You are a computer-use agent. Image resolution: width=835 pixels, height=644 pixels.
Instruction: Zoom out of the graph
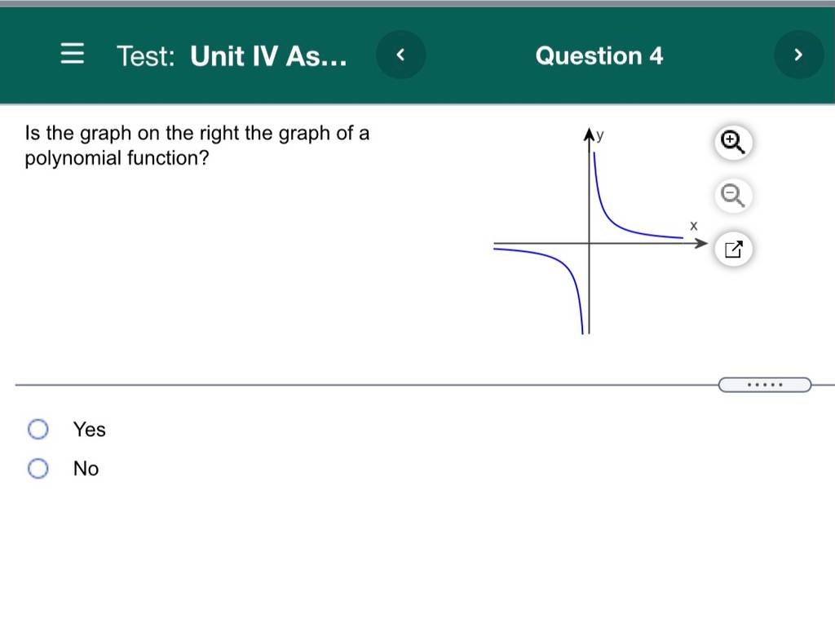[733, 196]
